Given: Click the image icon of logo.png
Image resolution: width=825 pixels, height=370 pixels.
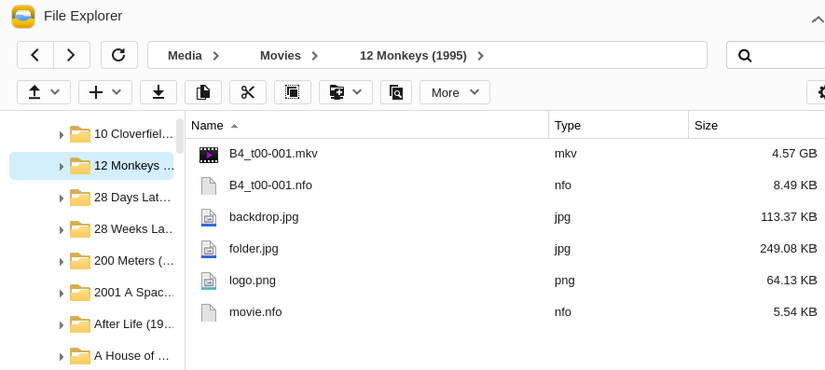Looking at the screenshot, I should tap(209, 281).
